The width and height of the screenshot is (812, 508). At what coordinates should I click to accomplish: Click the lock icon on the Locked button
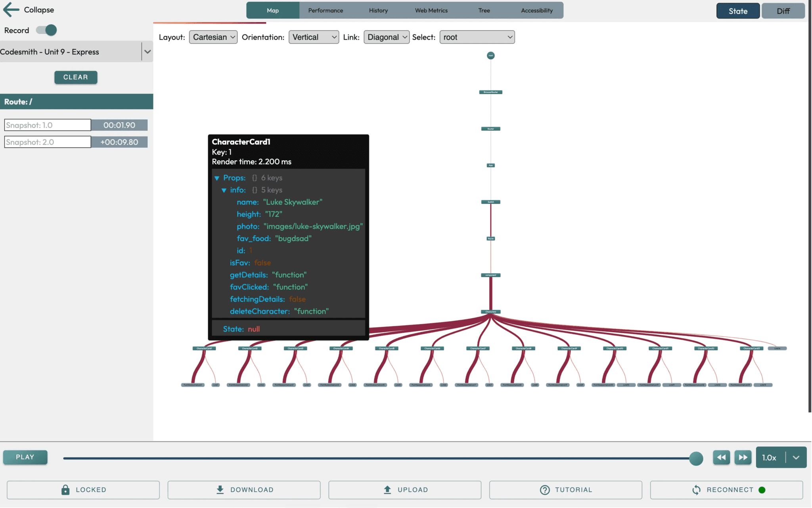point(65,490)
